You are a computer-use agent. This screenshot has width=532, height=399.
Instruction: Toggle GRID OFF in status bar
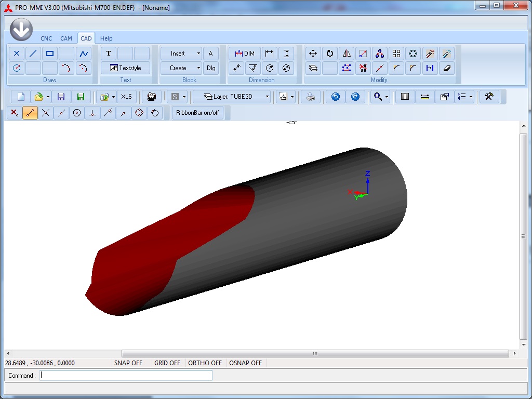[167, 363]
